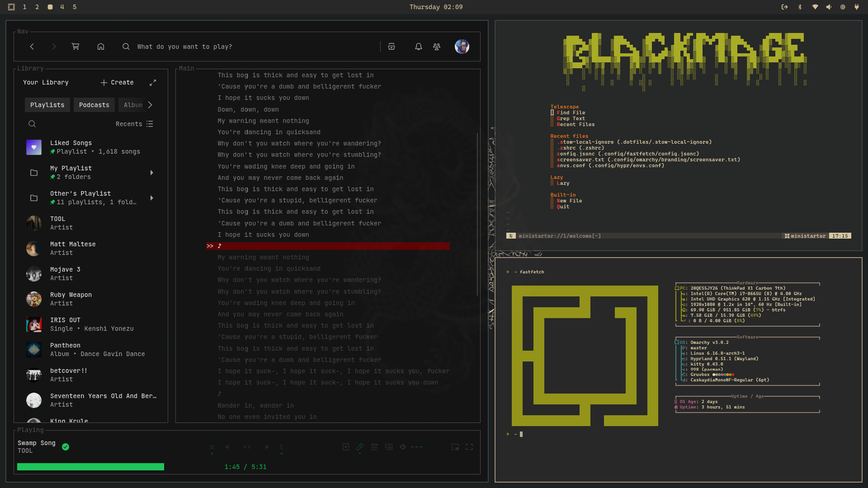Expand Your Library with the arrows icon
Screen dimensions: 868x488
pos(153,83)
